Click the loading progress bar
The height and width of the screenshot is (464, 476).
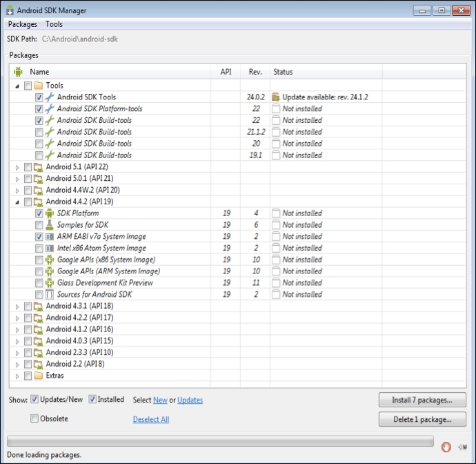220,441
